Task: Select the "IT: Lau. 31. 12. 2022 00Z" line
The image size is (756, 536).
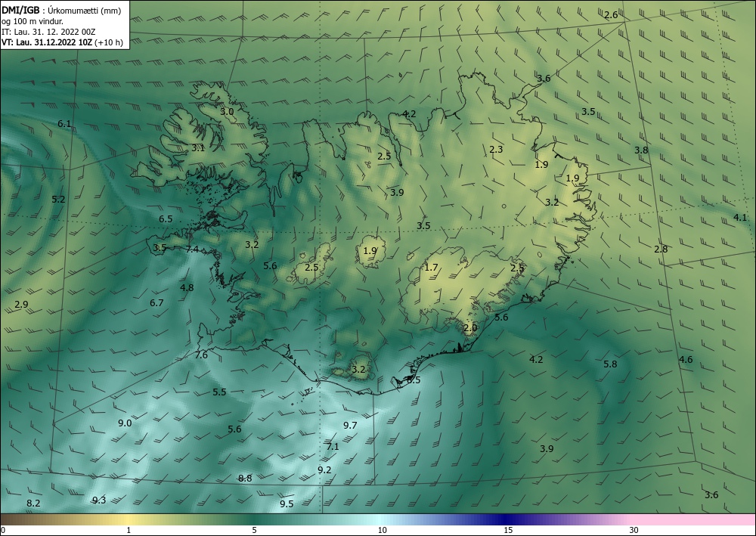Action: pos(48,32)
